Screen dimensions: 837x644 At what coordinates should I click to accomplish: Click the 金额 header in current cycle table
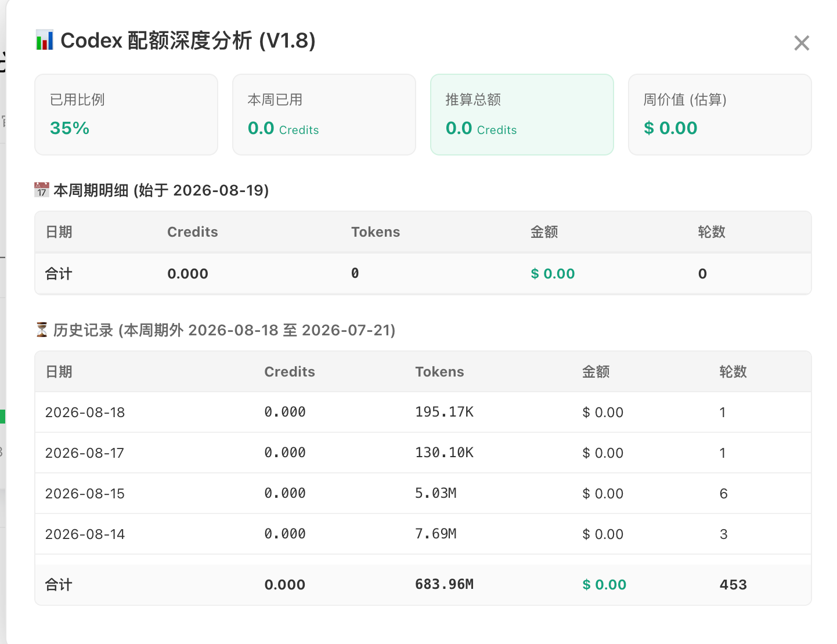coord(544,232)
